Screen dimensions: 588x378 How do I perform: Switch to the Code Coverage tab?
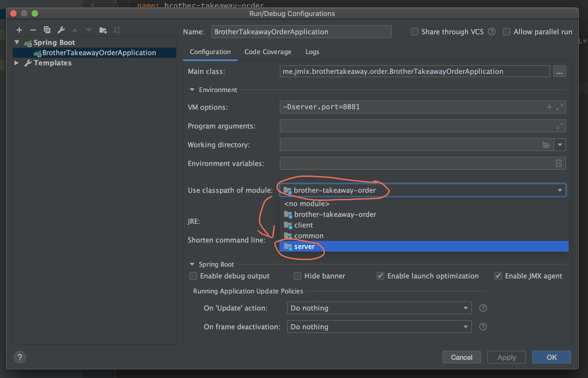tap(268, 52)
